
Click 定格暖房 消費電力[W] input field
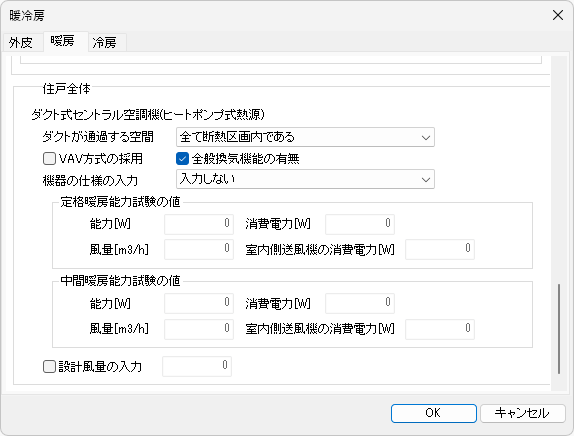point(360,224)
